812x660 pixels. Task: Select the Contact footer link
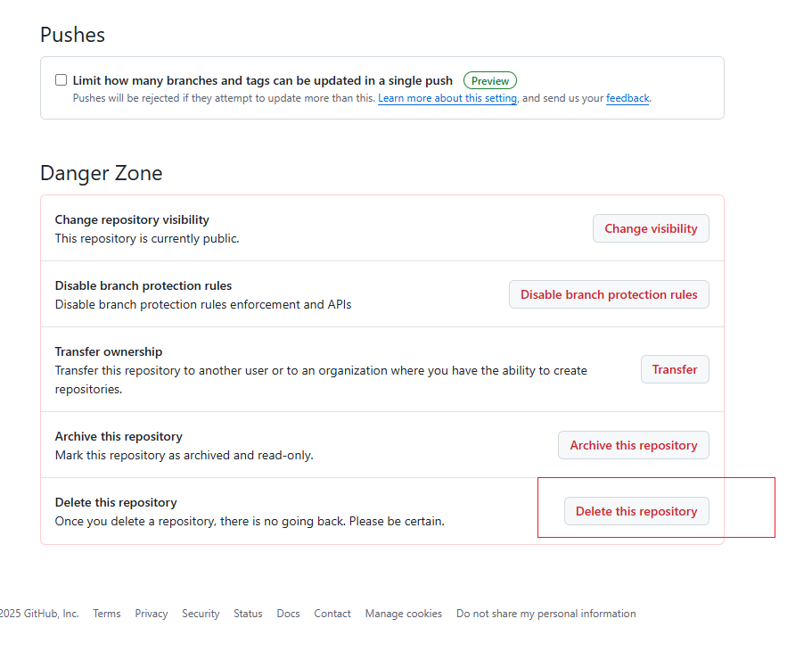pyautogui.click(x=332, y=614)
